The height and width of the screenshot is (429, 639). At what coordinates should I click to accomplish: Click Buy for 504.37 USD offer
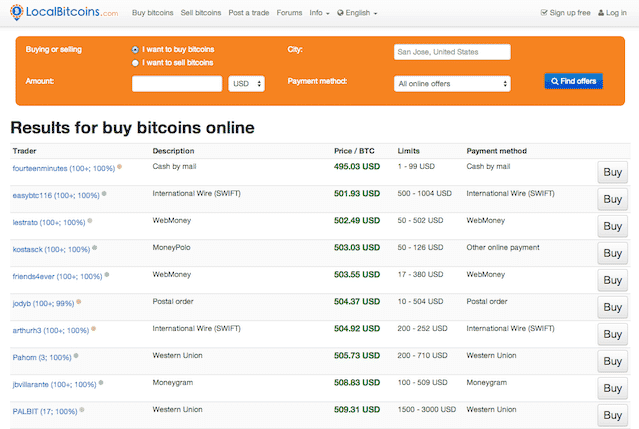[x=613, y=307]
